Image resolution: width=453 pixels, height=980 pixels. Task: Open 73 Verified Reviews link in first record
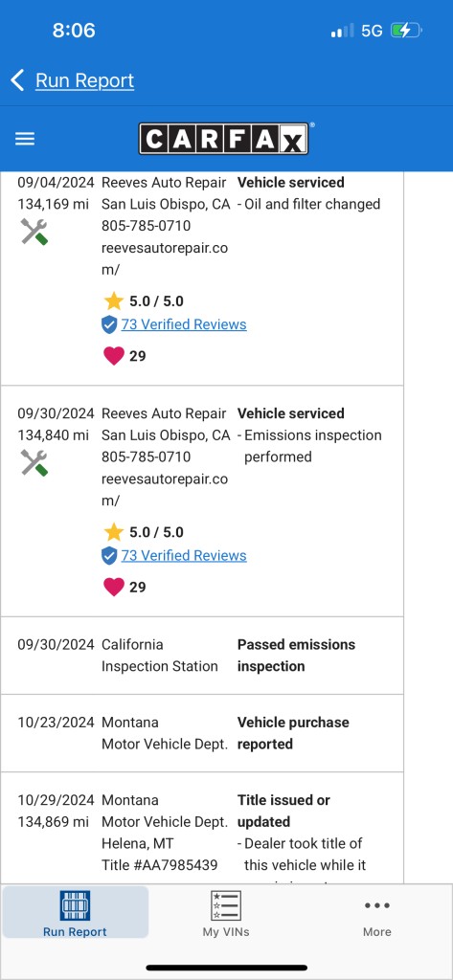(184, 324)
